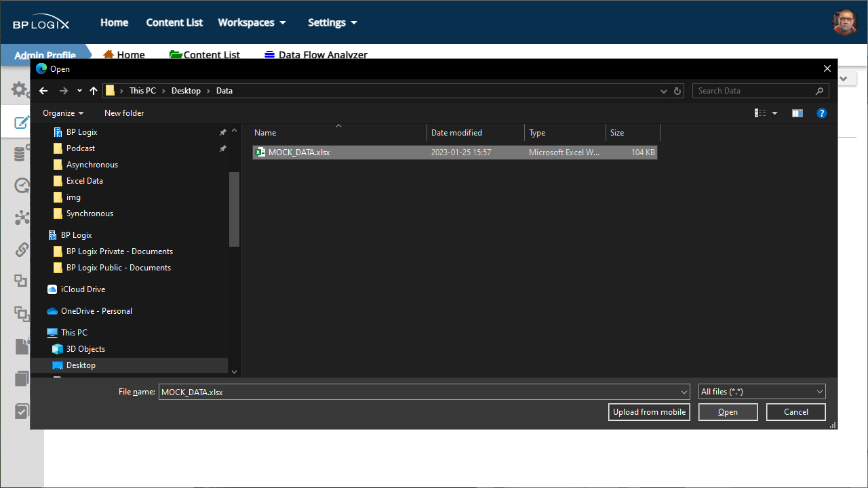Select the pinned BP Logix quick access folder
868x488 pixels.
[x=81, y=132]
